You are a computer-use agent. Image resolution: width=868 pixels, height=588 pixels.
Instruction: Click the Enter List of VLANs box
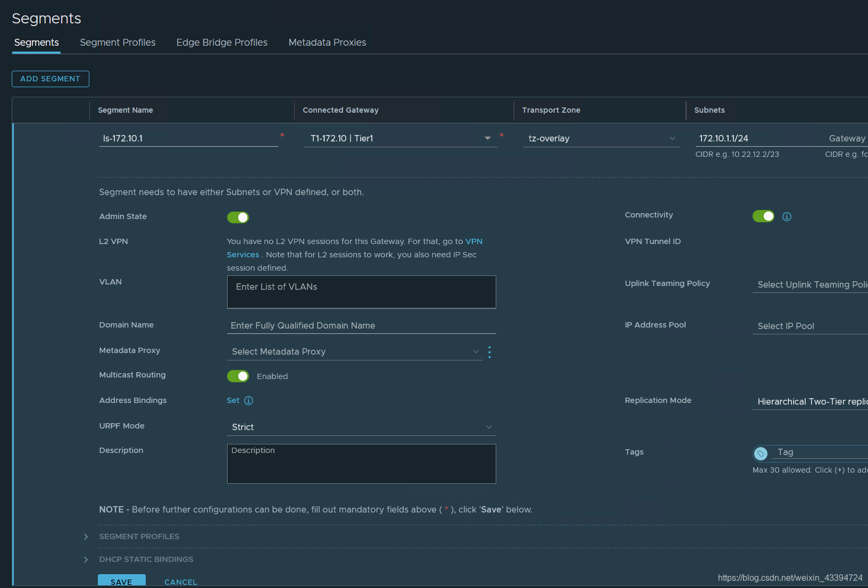pos(361,292)
